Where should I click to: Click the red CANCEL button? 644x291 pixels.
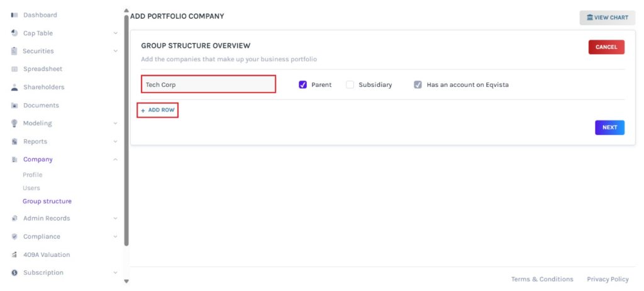606,47
